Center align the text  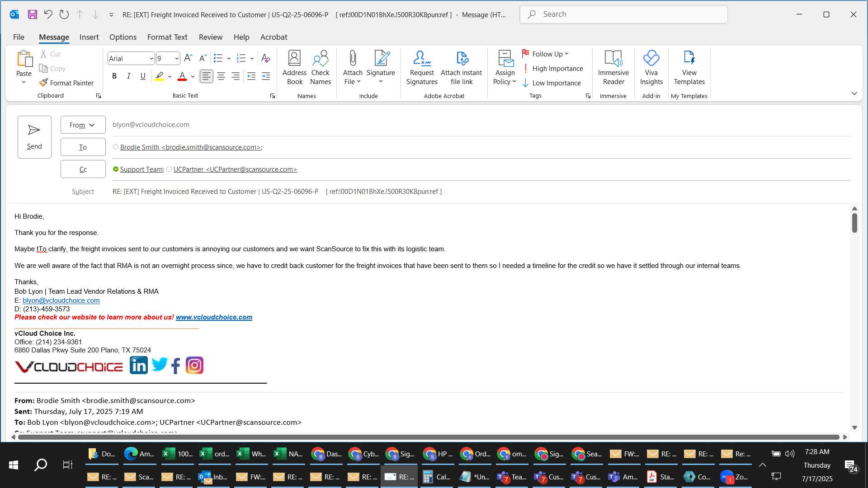(221, 76)
